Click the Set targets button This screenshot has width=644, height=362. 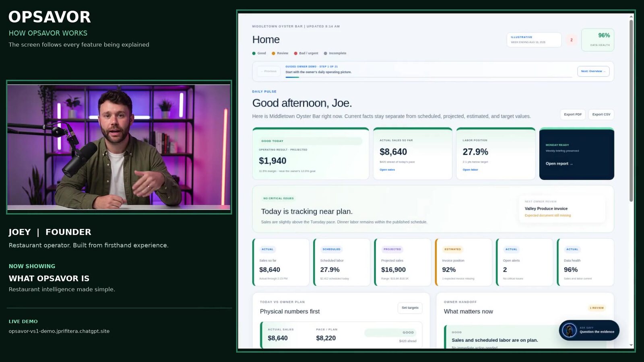(410, 308)
